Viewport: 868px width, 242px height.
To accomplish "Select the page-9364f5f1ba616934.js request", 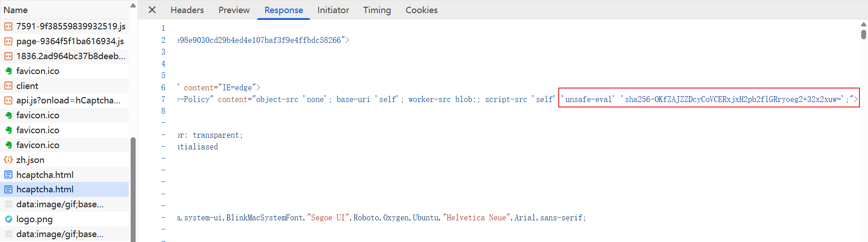I will point(70,42).
